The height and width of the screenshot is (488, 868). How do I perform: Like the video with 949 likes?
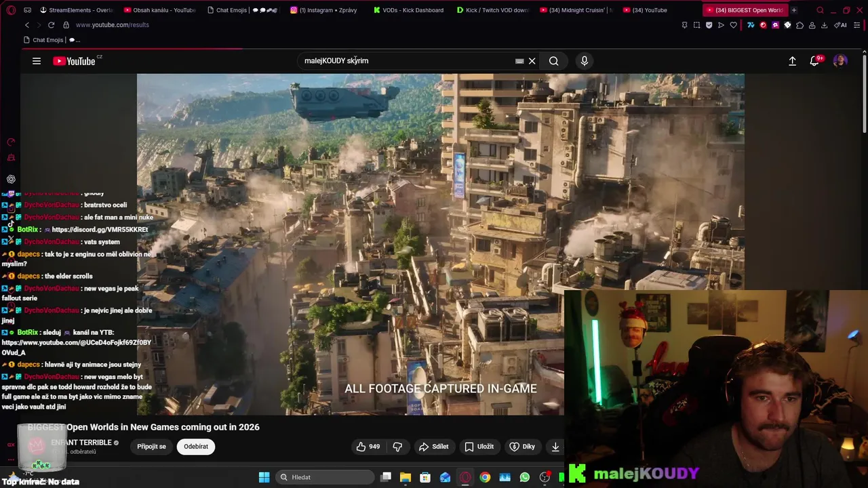pos(368,447)
